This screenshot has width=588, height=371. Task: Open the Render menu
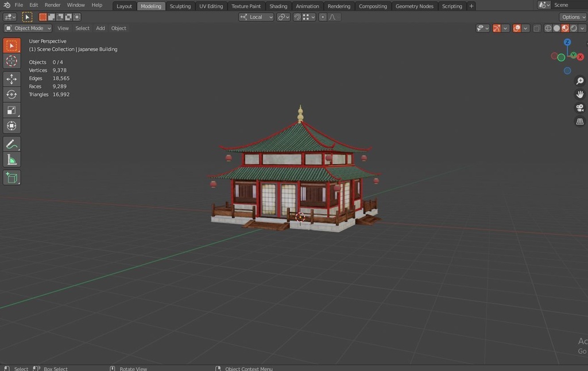click(x=52, y=5)
